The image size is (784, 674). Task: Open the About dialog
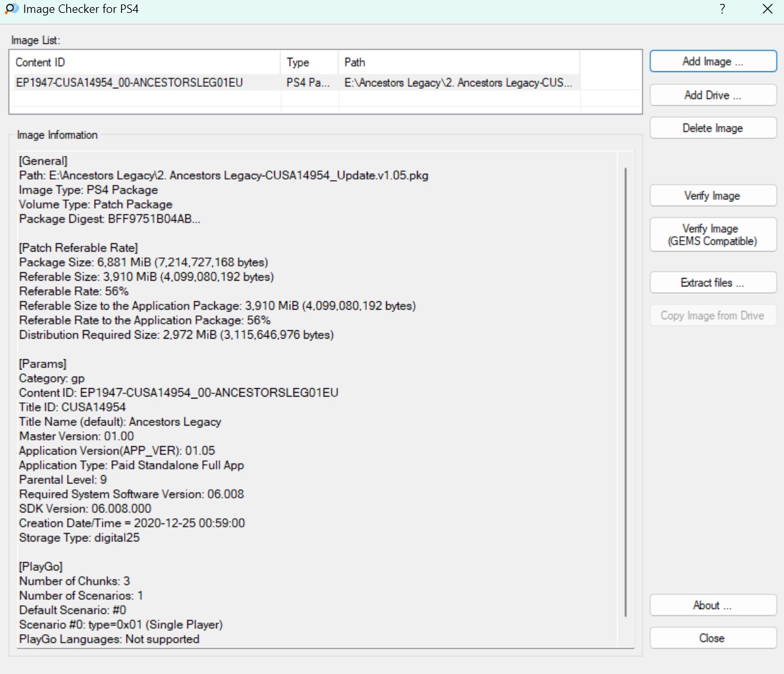[713, 606]
